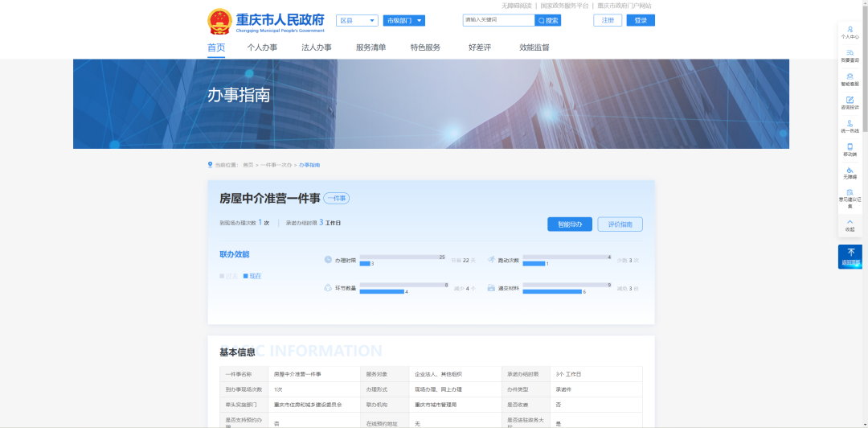Viewport: 868px width, 428px height.
Task: Click the 基本信息 section heading
Action: point(237,352)
